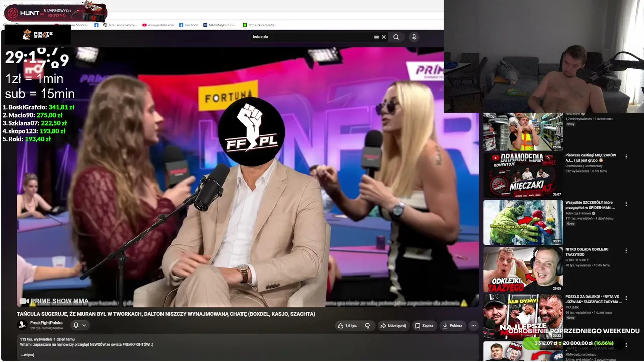Dislike the video with the thumbs-down icon
Image resolution: width=644 pixels, height=362 pixels.
click(368, 326)
